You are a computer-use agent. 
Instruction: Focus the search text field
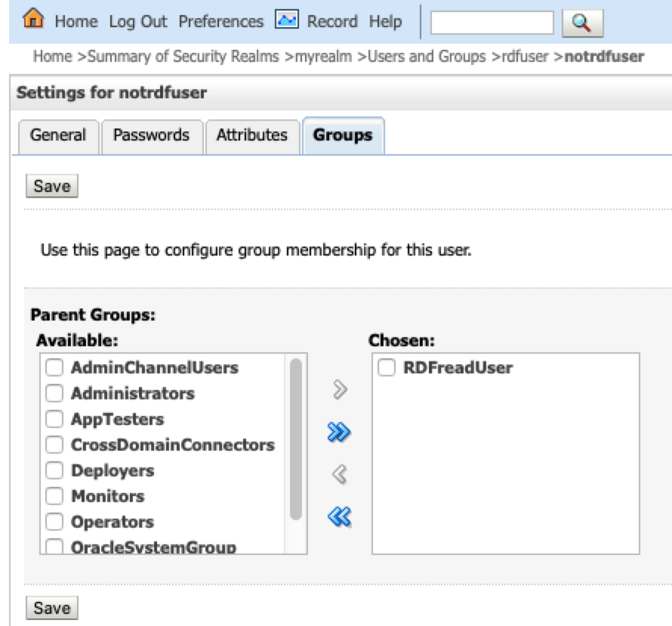492,23
